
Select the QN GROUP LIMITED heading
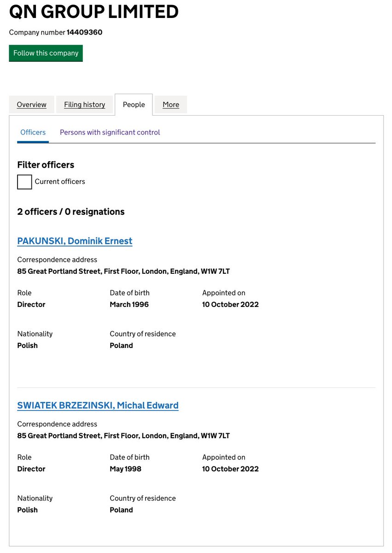tap(94, 12)
